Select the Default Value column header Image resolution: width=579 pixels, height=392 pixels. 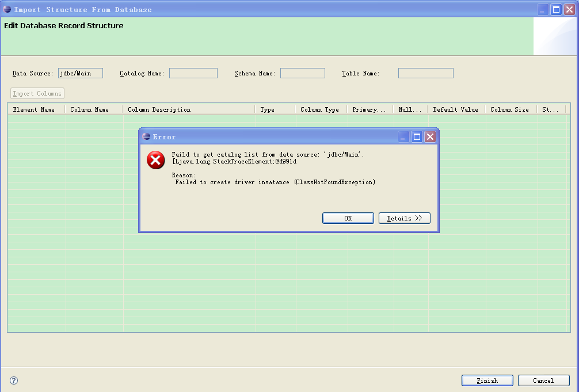point(455,109)
